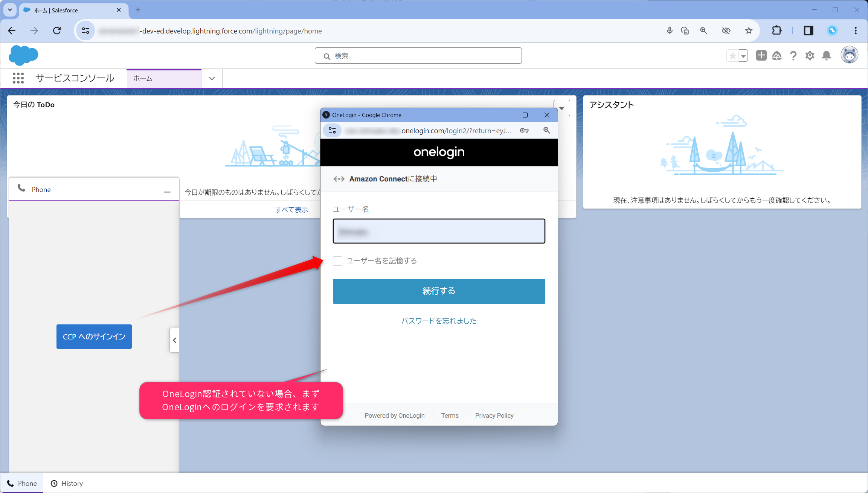The image size is (868, 493).
Task: Open user profile avatar in Salesforce header
Action: tap(850, 55)
